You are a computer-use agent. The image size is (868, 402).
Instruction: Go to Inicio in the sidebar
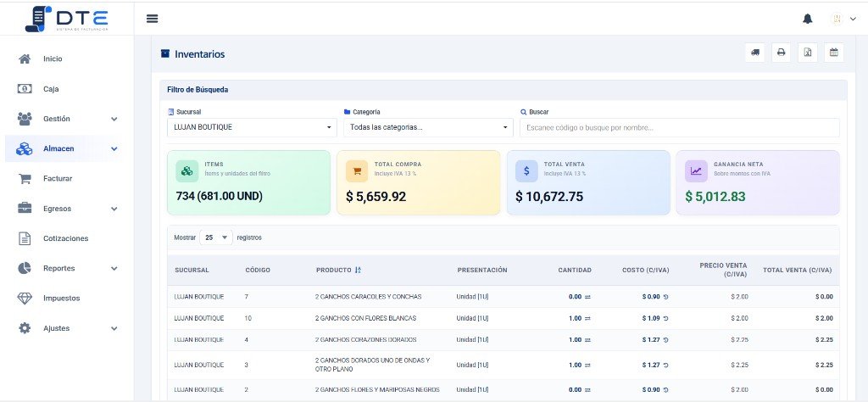[x=53, y=59]
